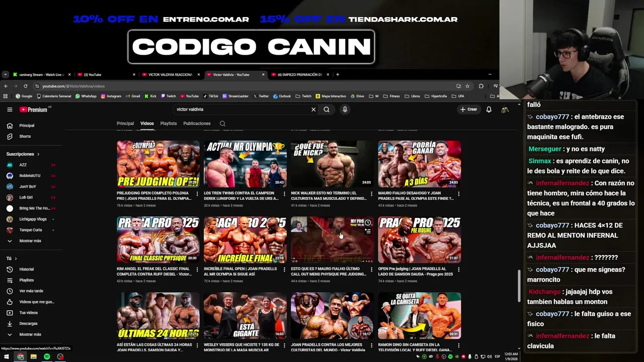Open the Fitness bookmarks folder
This screenshot has height=362, width=644.
[391, 96]
